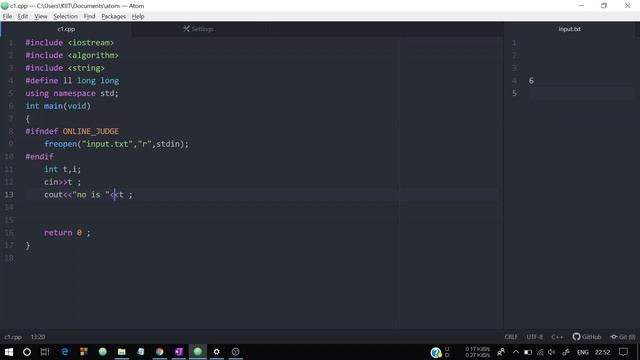Open the GitHub panel from status bar
Image resolution: width=640 pixels, height=360 pixels.
[587, 337]
